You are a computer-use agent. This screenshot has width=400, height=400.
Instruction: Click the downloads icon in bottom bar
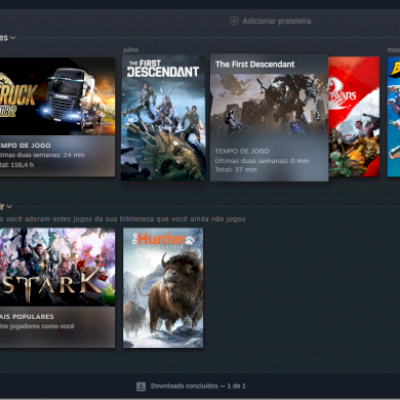click(x=141, y=386)
